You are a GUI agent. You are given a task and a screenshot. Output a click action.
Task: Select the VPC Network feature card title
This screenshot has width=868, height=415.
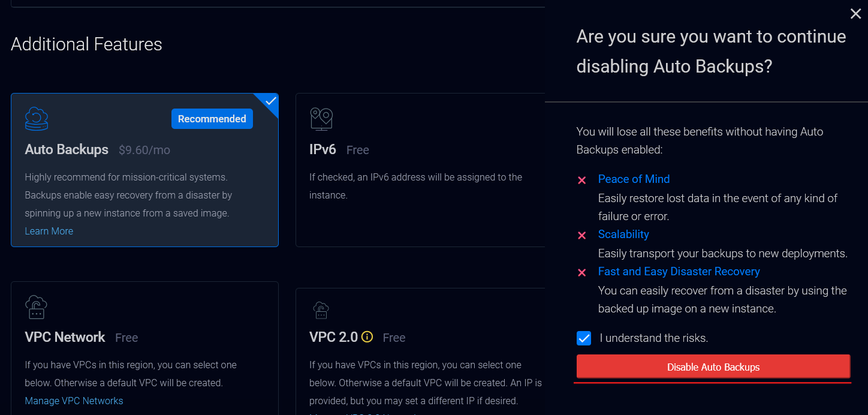tap(65, 337)
